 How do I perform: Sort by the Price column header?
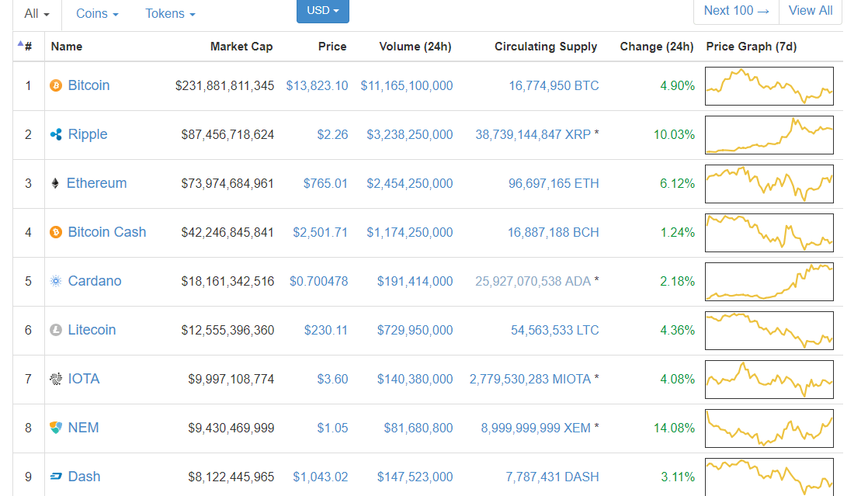point(332,47)
